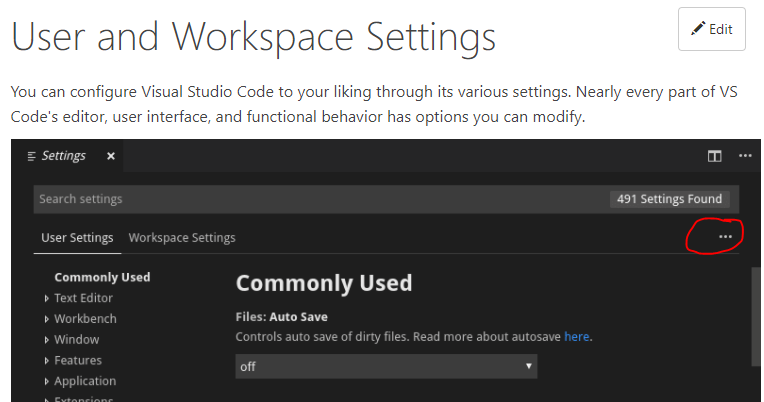
Task: Expand the Application tree arrow
Action: [46, 382]
